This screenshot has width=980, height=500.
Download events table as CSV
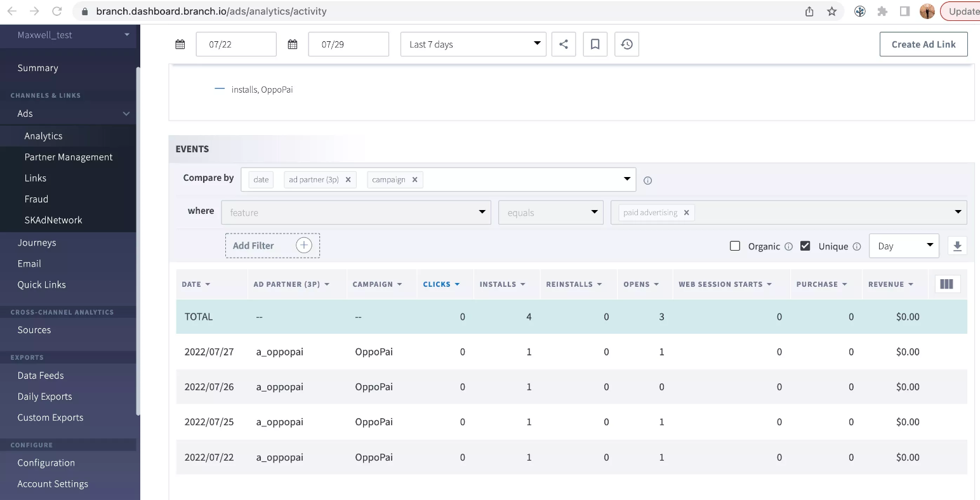click(957, 246)
